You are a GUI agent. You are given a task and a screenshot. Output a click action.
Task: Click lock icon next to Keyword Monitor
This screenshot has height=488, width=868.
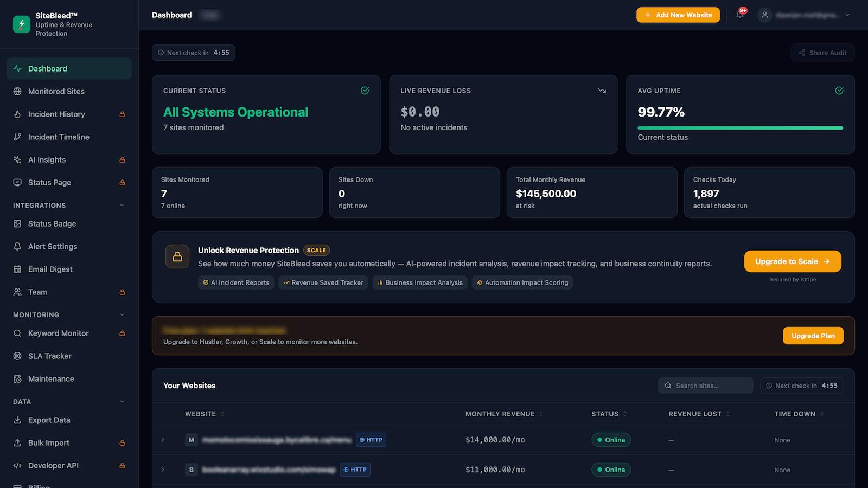122,333
